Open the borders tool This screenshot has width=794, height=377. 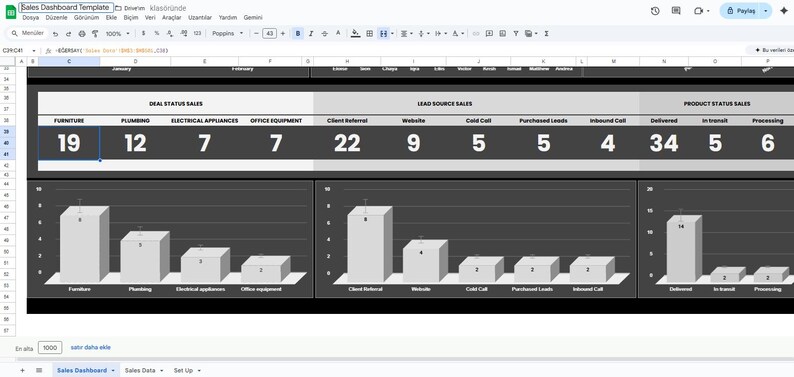point(370,33)
